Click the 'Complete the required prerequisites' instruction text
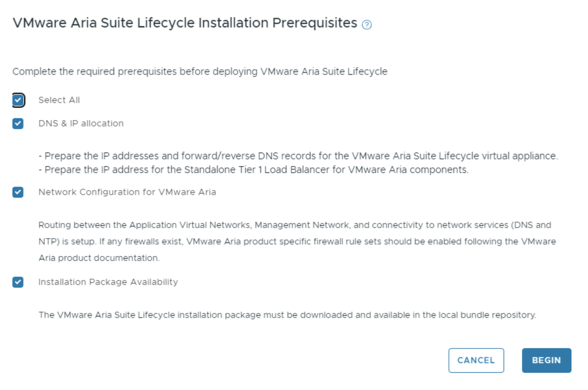The width and height of the screenshot is (588, 390). (200, 72)
